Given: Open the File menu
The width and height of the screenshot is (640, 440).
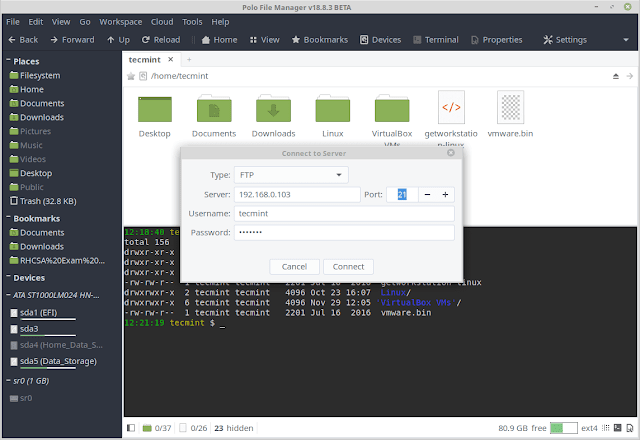Looking at the screenshot, I should pos(13,22).
